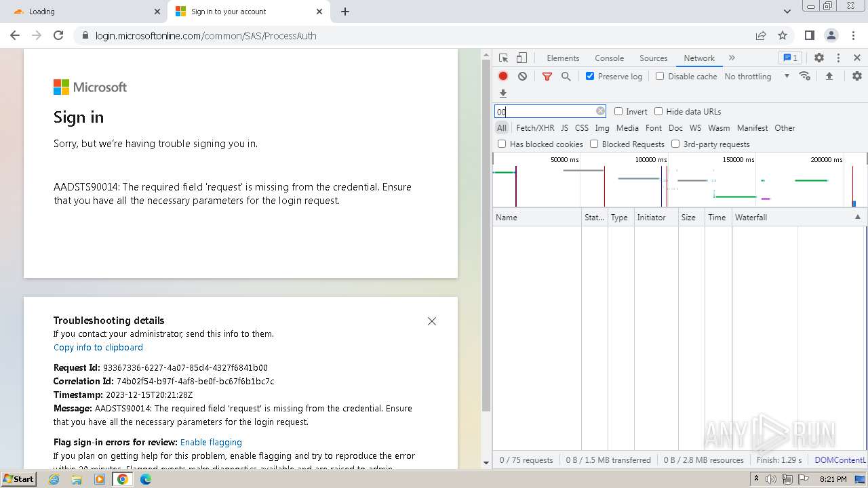Filter requests by Media type
Image resolution: width=868 pixels, height=488 pixels.
pos(627,127)
